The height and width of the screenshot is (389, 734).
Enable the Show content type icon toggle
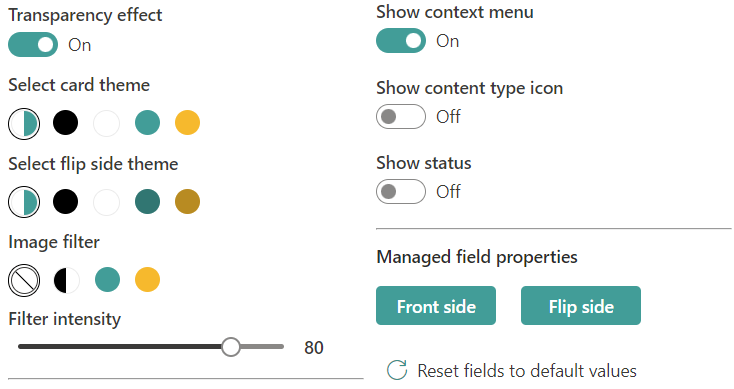401,116
